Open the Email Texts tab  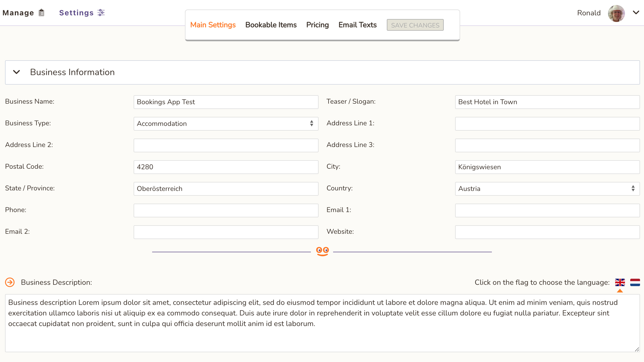tap(357, 25)
